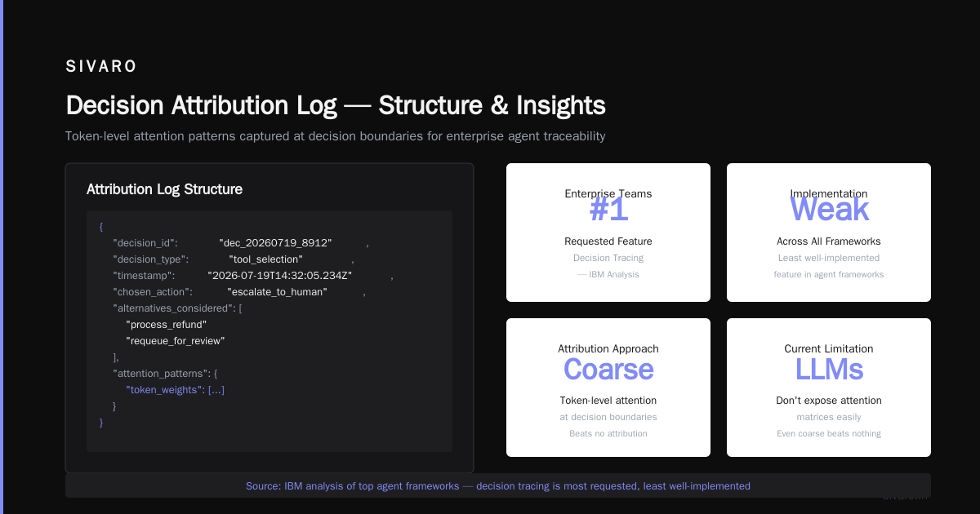Screen dimensions: 980x514
Task: Click the "decision_type" key
Action: pyautogui.click(x=151, y=259)
